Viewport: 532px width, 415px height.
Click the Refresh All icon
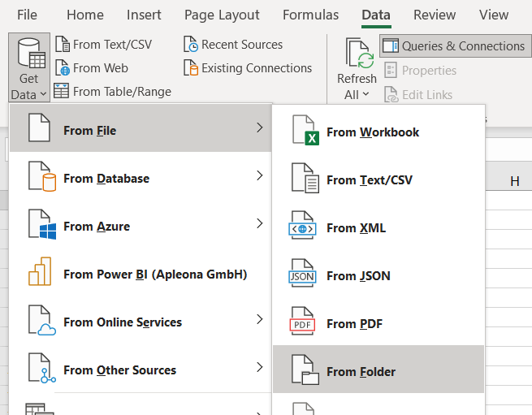(x=359, y=53)
